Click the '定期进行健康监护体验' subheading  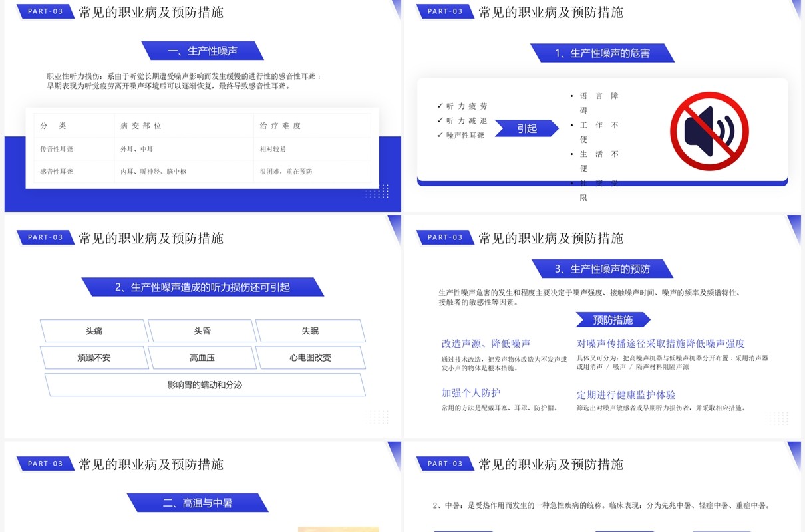coord(626,395)
